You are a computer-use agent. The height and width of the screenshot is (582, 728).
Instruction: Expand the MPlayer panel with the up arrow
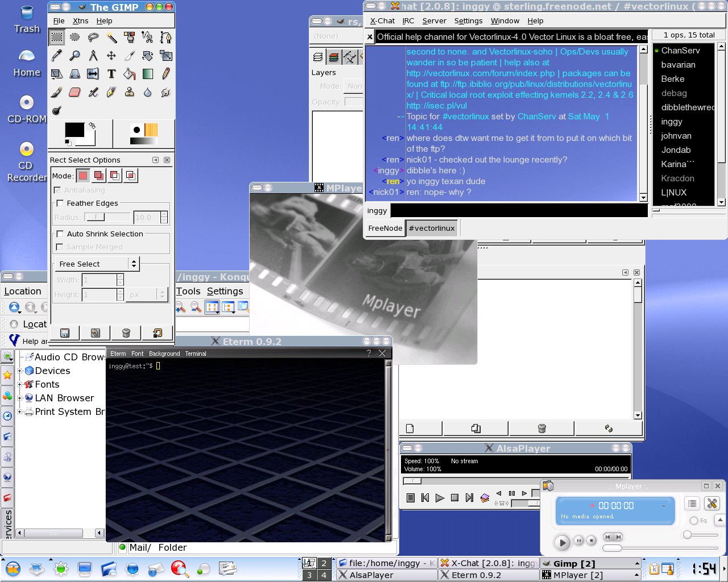720,520
